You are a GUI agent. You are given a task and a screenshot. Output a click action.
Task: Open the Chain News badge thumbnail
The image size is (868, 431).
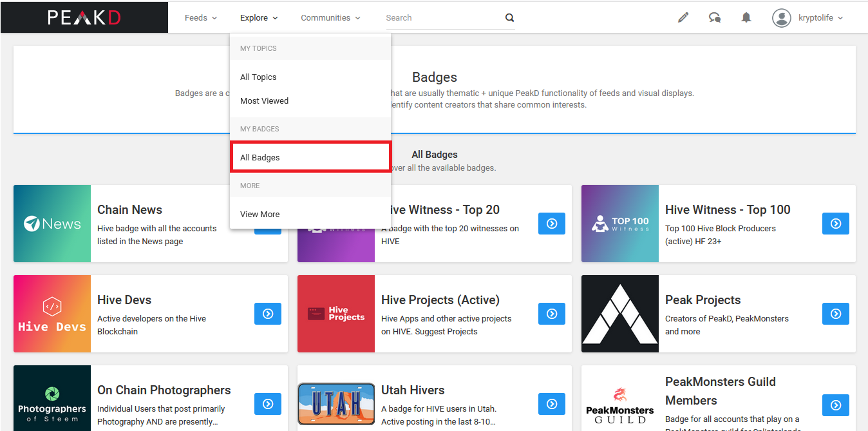pyautogui.click(x=52, y=224)
